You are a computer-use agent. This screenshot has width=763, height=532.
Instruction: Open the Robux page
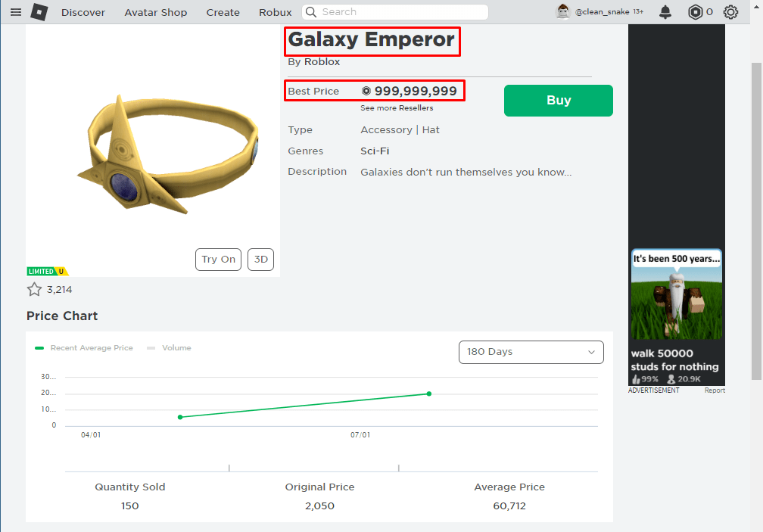point(276,12)
